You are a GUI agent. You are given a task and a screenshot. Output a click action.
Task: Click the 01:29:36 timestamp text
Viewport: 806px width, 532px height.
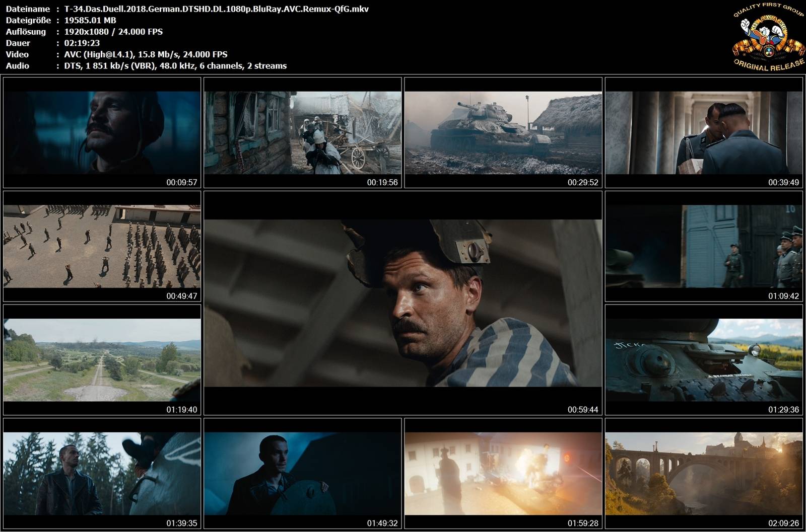[783, 410]
